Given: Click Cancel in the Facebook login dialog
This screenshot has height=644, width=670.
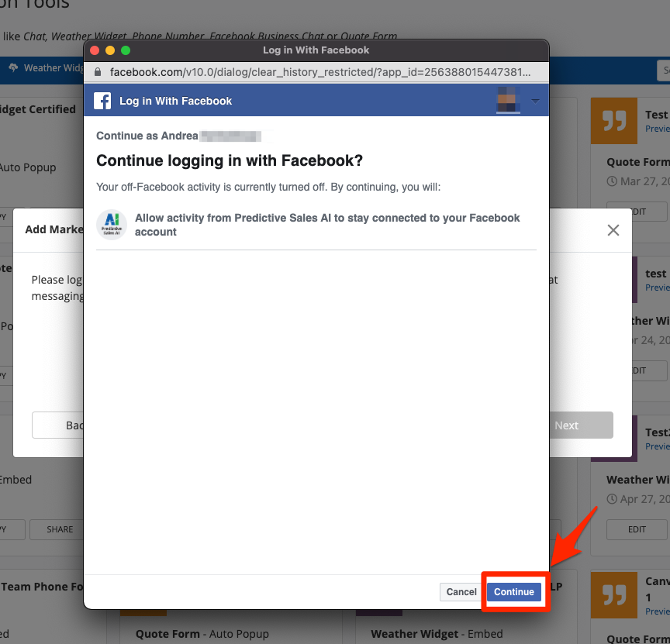Looking at the screenshot, I should tap(461, 592).
